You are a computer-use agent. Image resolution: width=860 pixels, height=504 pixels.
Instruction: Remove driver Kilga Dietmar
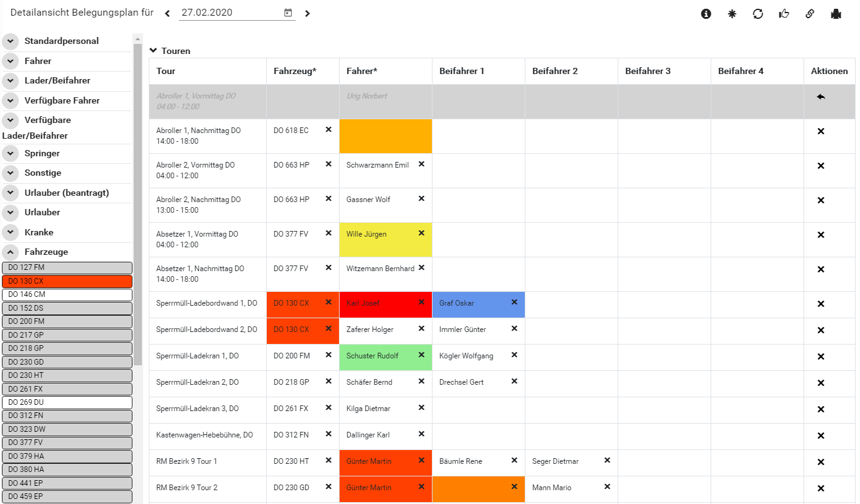pyautogui.click(x=421, y=407)
